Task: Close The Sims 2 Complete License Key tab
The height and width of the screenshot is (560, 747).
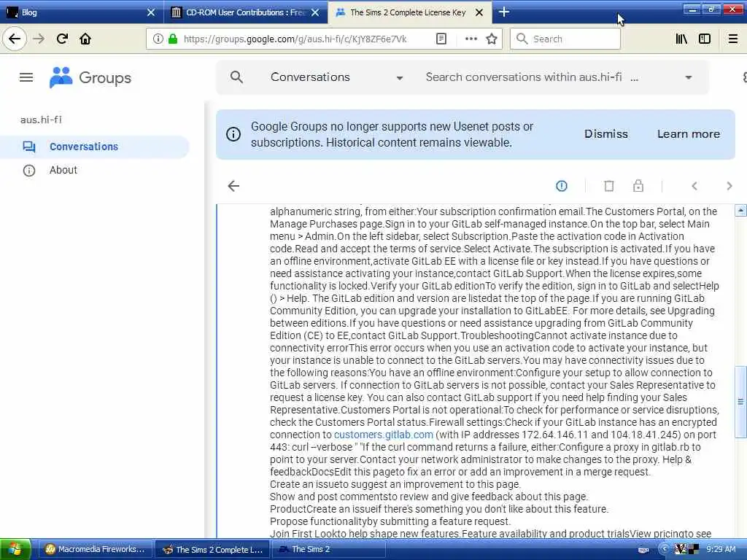Action: pos(480,12)
